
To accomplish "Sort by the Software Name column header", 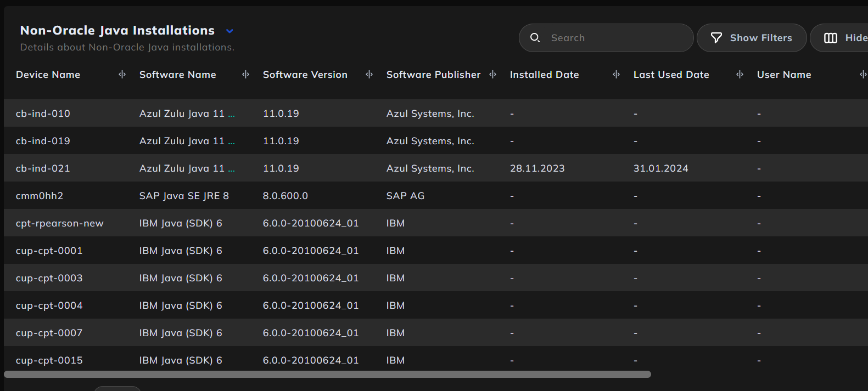I will [x=177, y=75].
